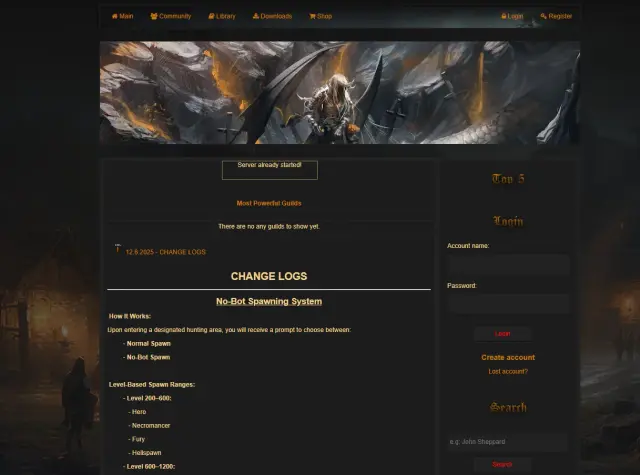Click the Create account link
The image size is (640, 475).
point(508,357)
